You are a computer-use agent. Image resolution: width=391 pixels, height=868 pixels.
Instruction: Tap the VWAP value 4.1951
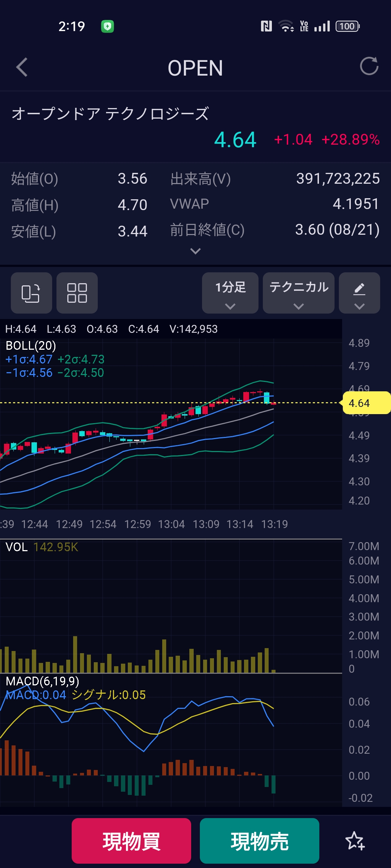[x=356, y=204]
